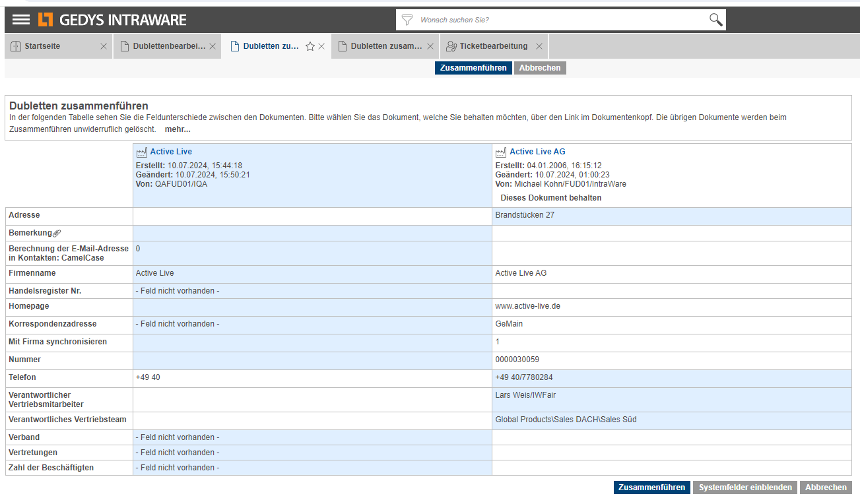This screenshot has width=860, height=504.
Task: Click the GEDYS IntraWare logo icon
Action: pyautogui.click(x=45, y=20)
